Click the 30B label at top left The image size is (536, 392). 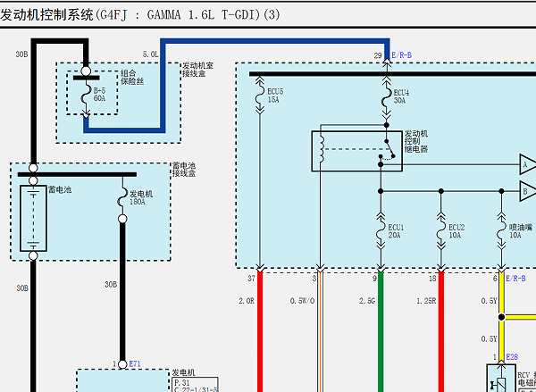pos(21,54)
